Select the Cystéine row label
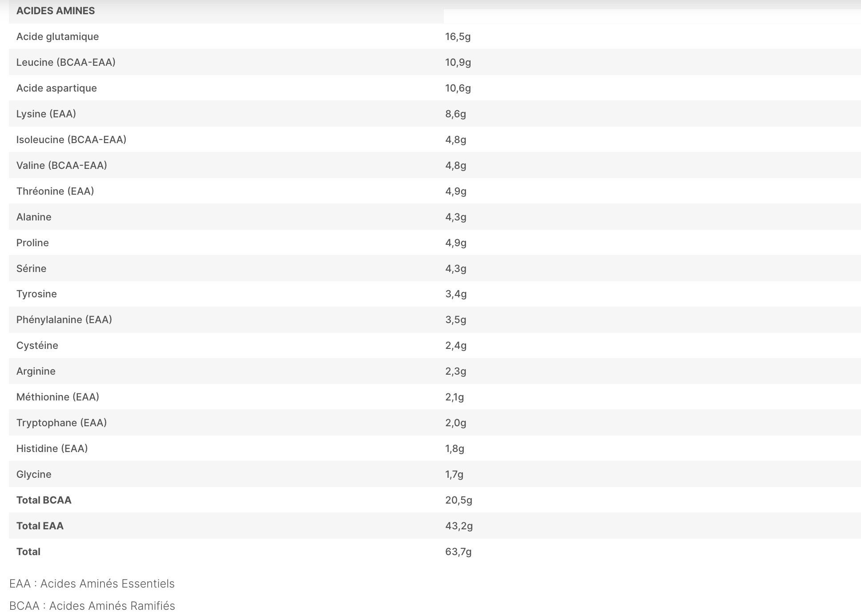861x616 pixels. tap(37, 345)
